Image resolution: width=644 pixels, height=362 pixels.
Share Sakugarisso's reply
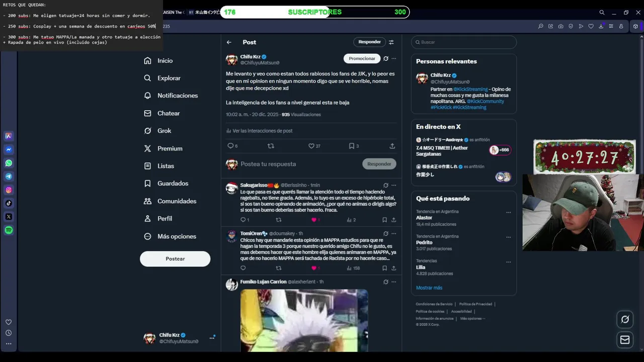(x=393, y=220)
